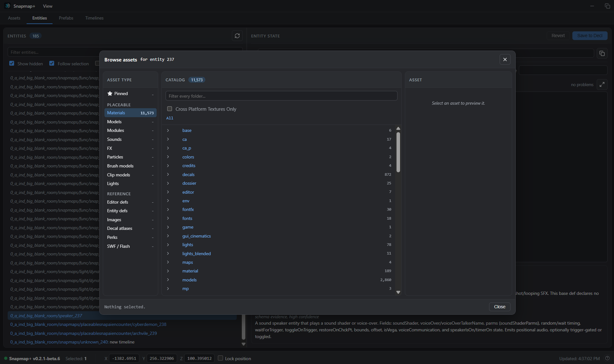
Task: Open the Snapmap+ menu
Action: coord(24,6)
